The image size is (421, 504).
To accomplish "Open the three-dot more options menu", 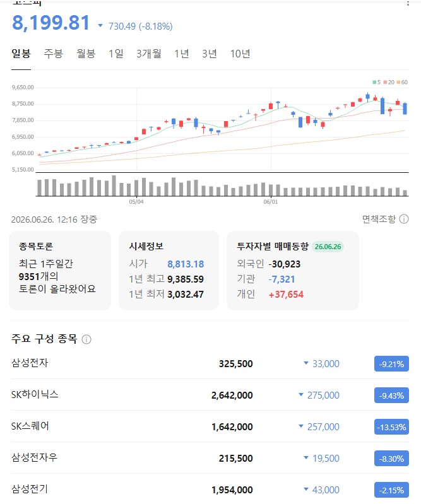I will (408, 3).
